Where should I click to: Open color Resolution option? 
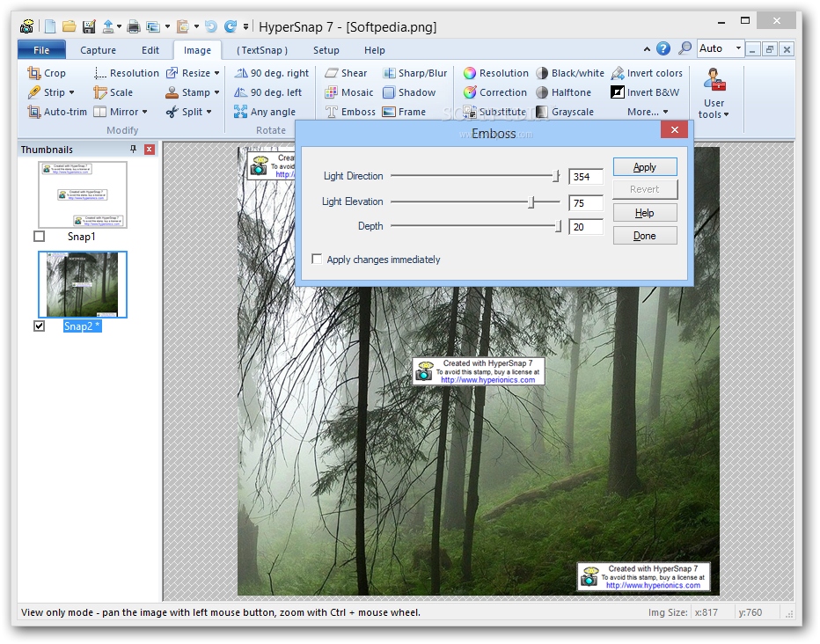pos(495,73)
